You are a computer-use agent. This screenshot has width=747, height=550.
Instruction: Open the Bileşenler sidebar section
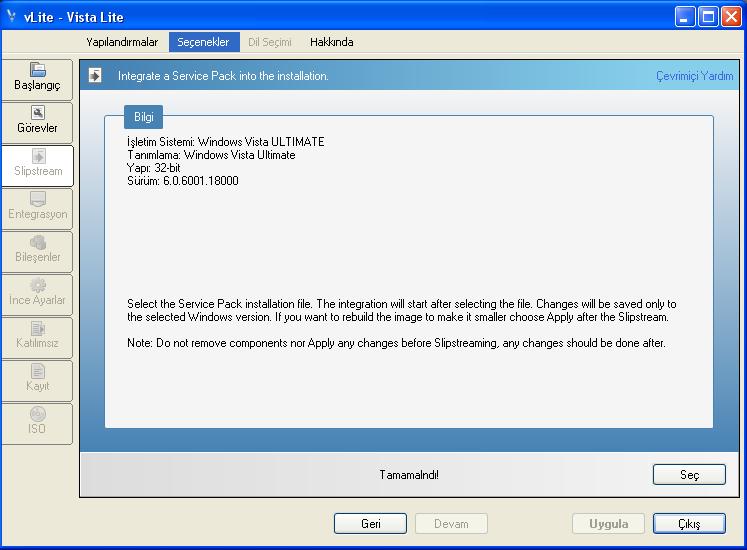point(37,251)
